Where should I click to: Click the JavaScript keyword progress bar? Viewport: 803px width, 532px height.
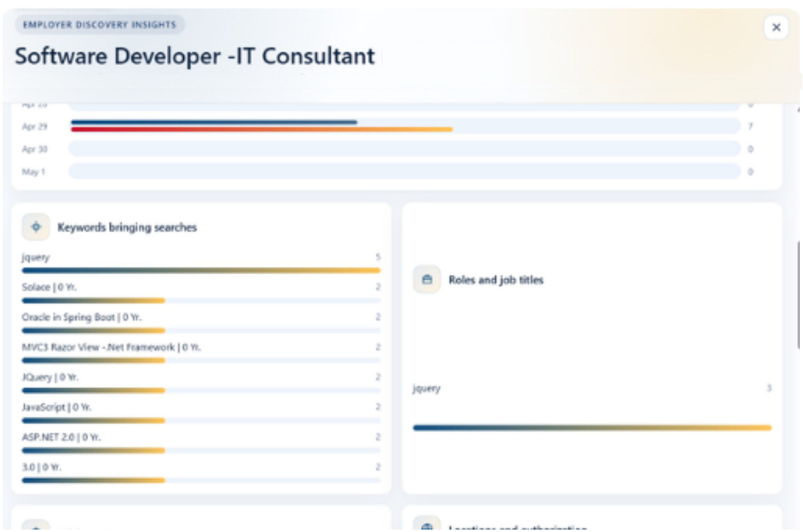[201, 420]
